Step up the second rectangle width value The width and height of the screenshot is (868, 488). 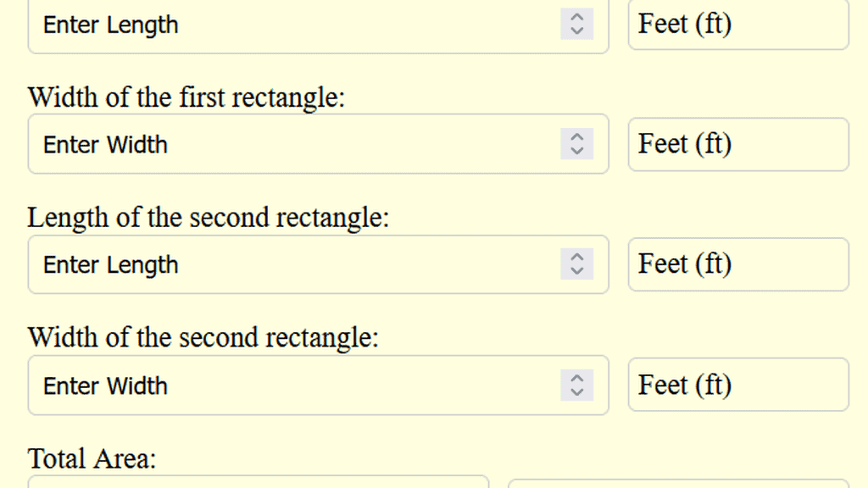coord(576,379)
